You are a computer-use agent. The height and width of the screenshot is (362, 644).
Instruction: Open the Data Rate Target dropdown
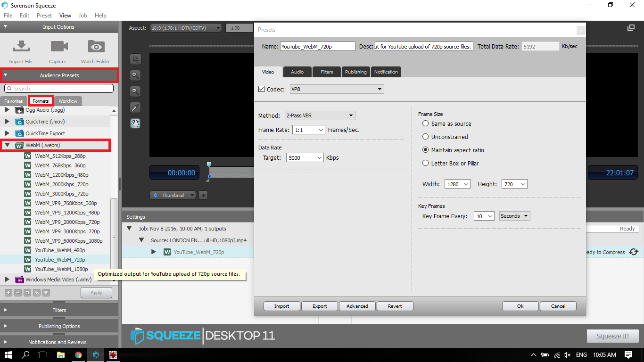pyautogui.click(x=305, y=158)
